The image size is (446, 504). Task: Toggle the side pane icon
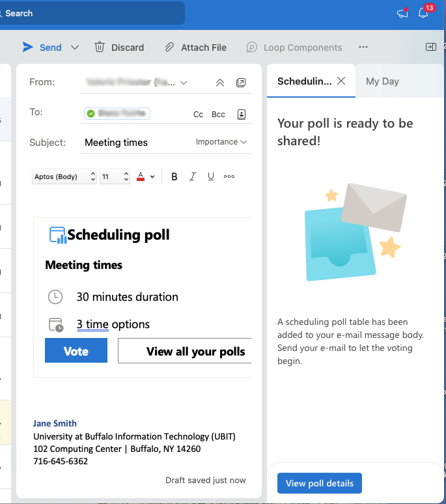[x=430, y=47]
